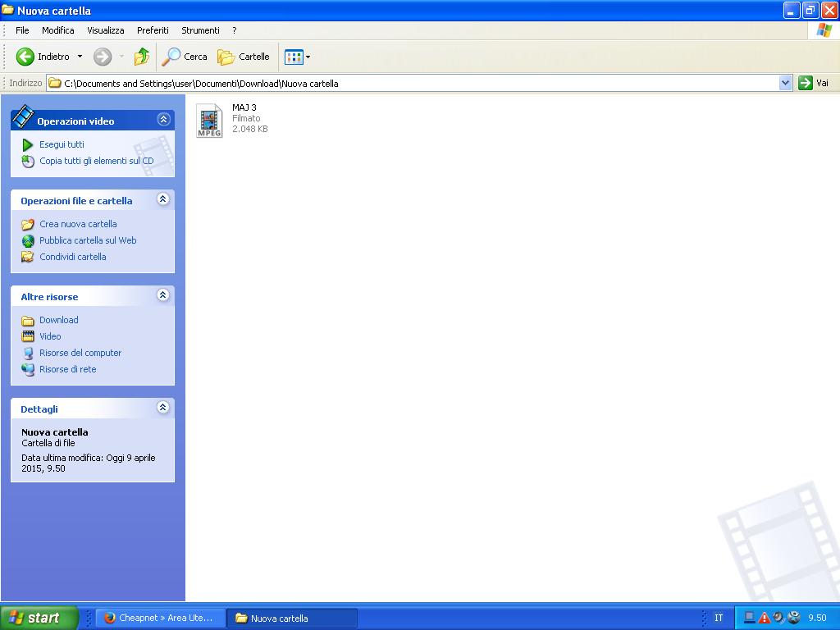Click the MAJ 3 file name
The height and width of the screenshot is (630, 840).
click(x=244, y=107)
